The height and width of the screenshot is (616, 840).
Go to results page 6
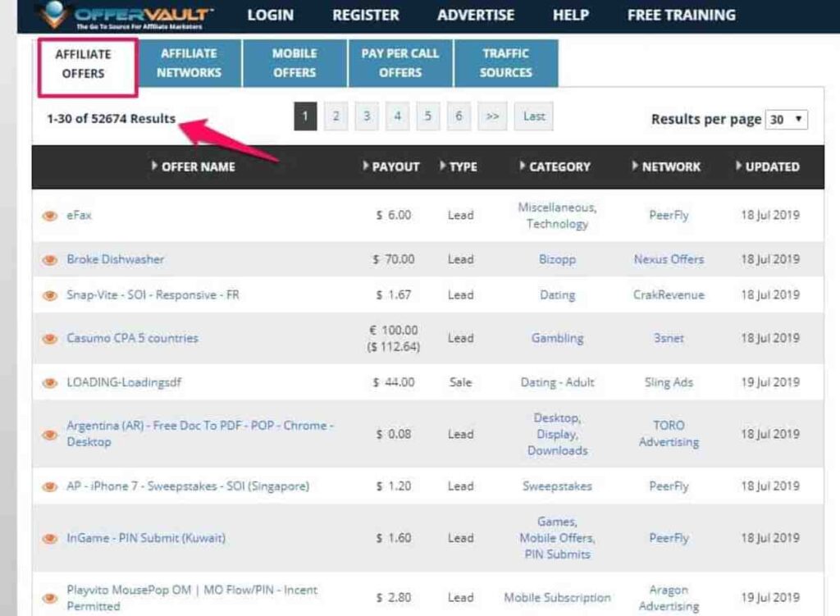coord(459,116)
